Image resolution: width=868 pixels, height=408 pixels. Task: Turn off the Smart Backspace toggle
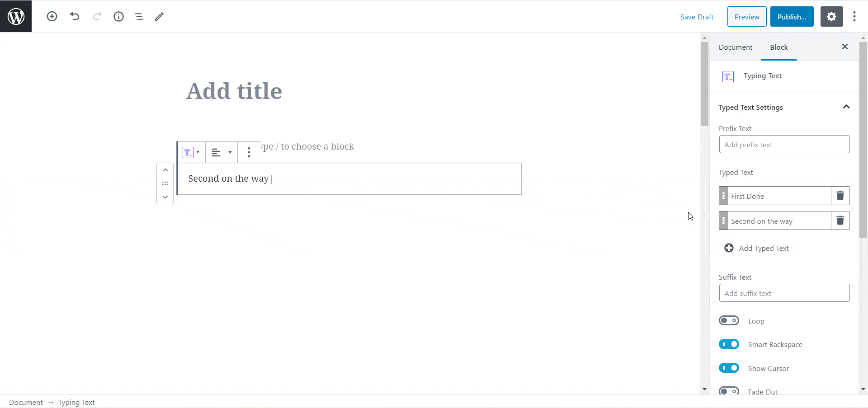tap(729, 344)
